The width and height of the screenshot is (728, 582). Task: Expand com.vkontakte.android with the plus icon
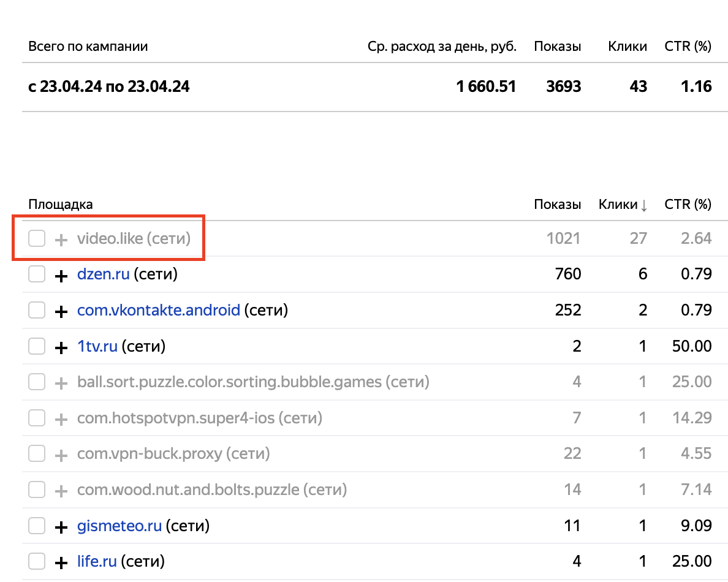tap(61, 311)
